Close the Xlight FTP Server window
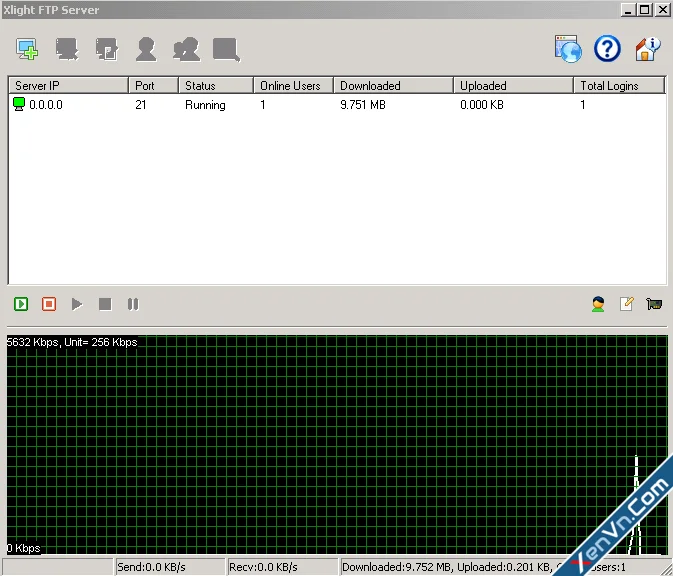This screenshot has height=576, width=673. point(662,10)
